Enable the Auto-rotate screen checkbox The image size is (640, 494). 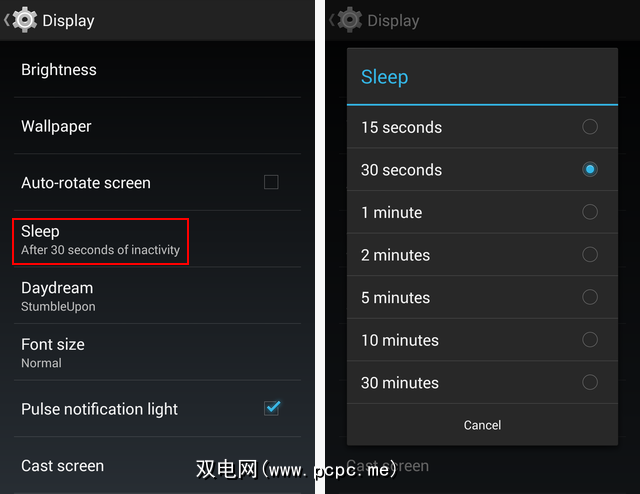[x=271, y=182]
